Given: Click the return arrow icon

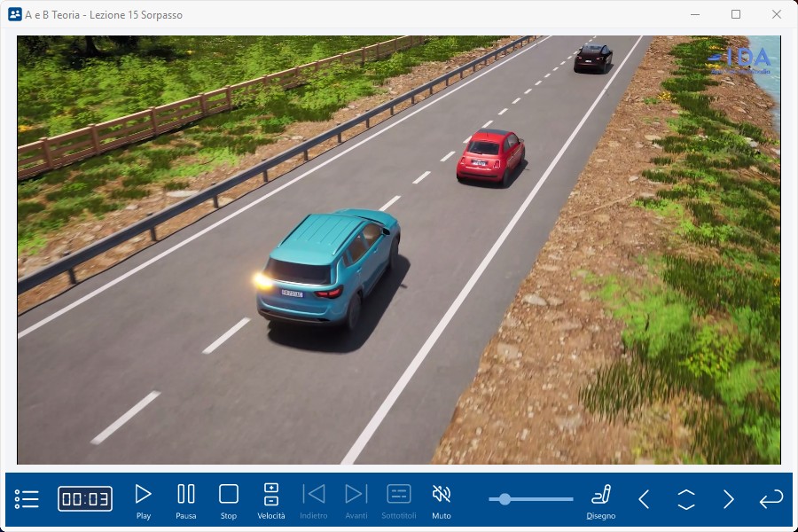Looking at the screenshot, I should [771, 499].
